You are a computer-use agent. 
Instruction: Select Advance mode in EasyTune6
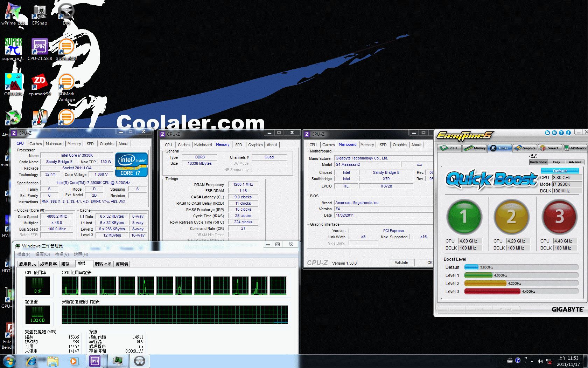pos(575,162)
